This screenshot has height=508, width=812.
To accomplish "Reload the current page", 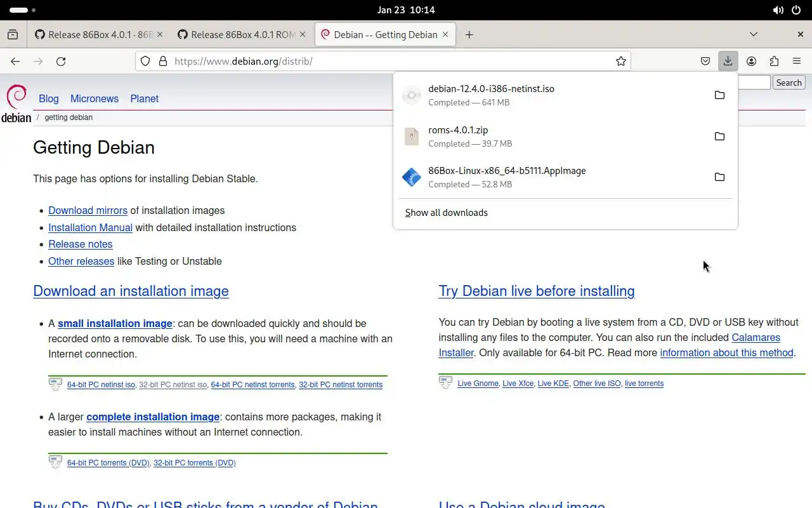I will 61,61.
